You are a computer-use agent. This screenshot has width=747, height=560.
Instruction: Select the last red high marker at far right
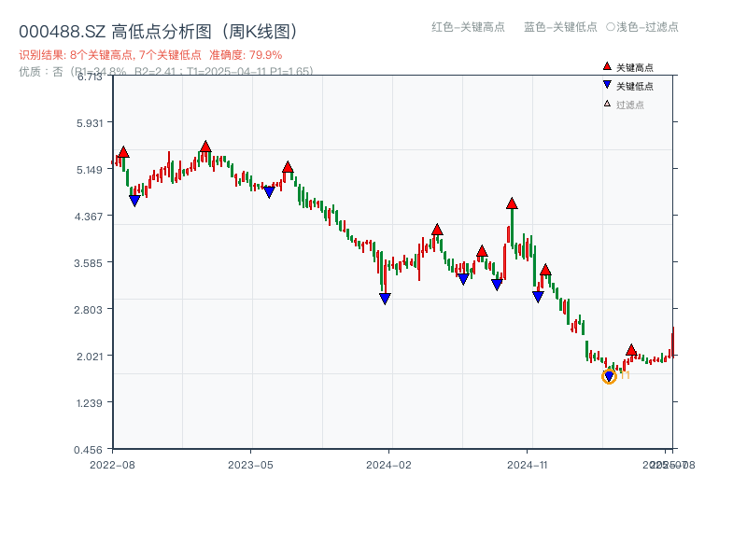(631, 350)
